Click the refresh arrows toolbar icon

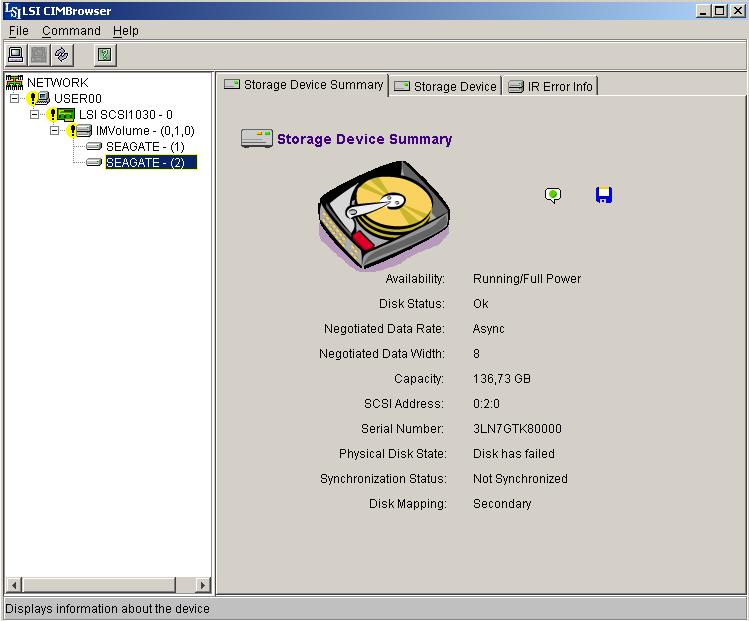point(62,55)
